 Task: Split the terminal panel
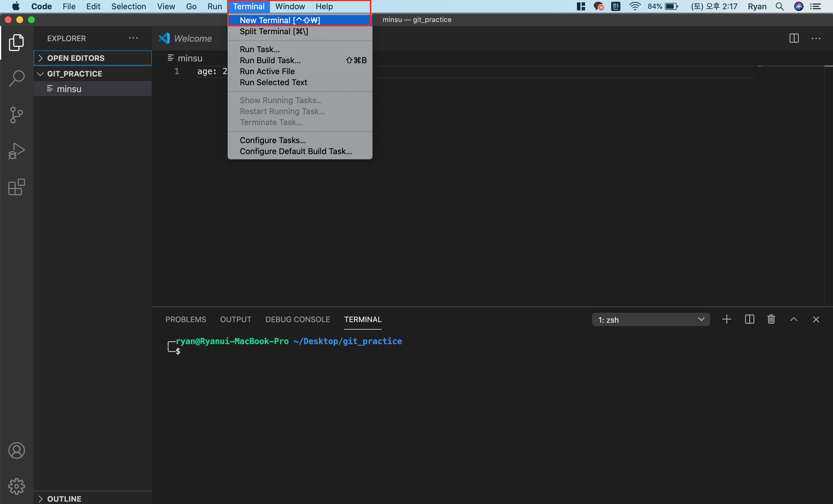[749, 319]
